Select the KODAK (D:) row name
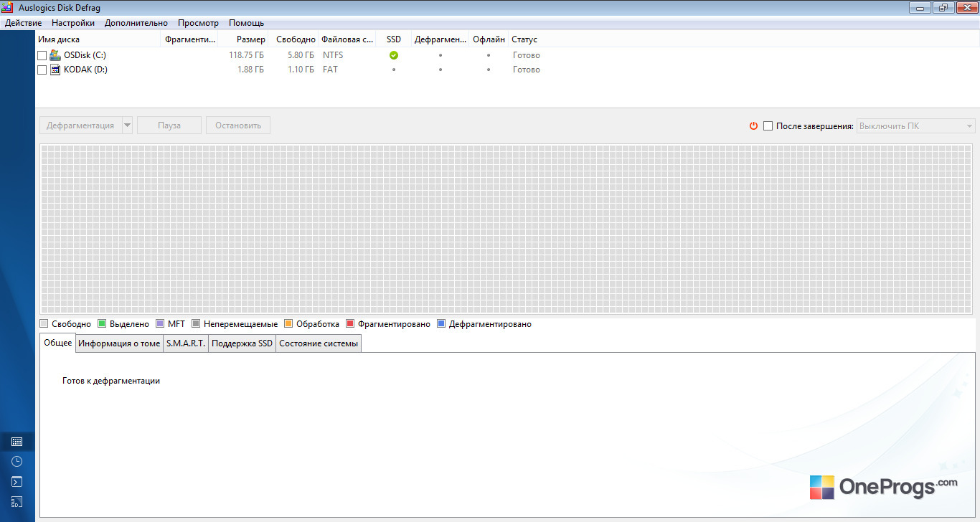The image size is (980, 522). [x=85, y=70]
